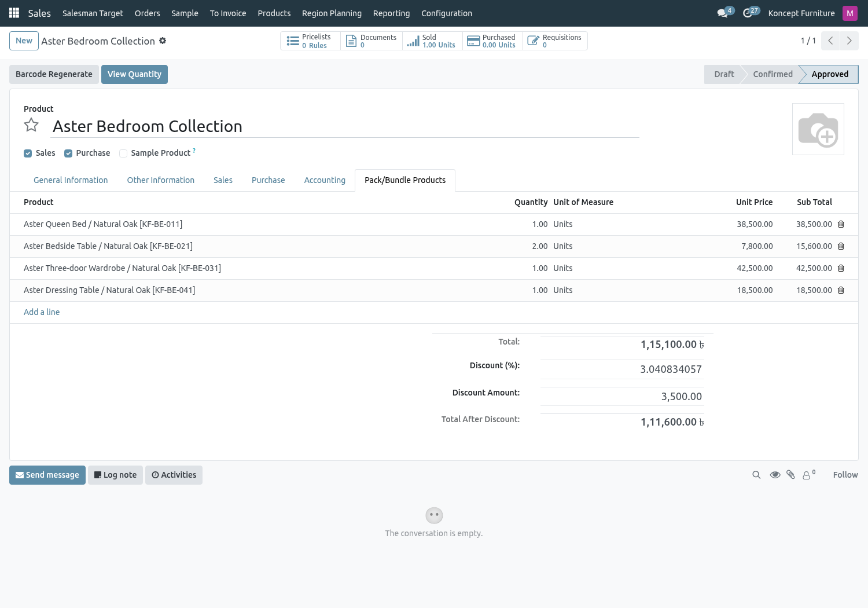868x608 pixels.
Task: Mark product as favorite with star
Action: click(31, 125)
